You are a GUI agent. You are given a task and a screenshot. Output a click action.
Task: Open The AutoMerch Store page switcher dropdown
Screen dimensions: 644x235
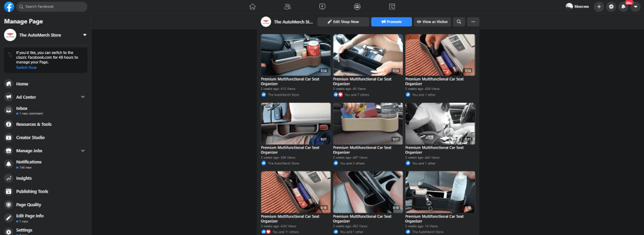point(85,35)
